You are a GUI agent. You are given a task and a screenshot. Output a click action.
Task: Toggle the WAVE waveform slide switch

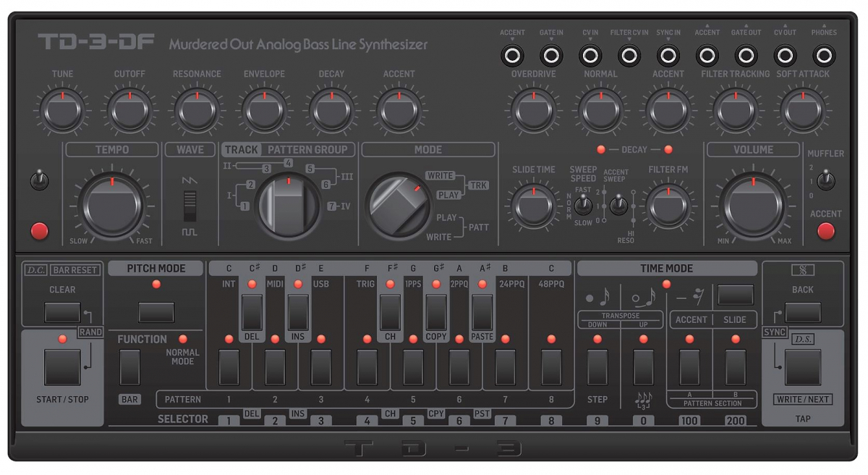(x=189, y=206)
